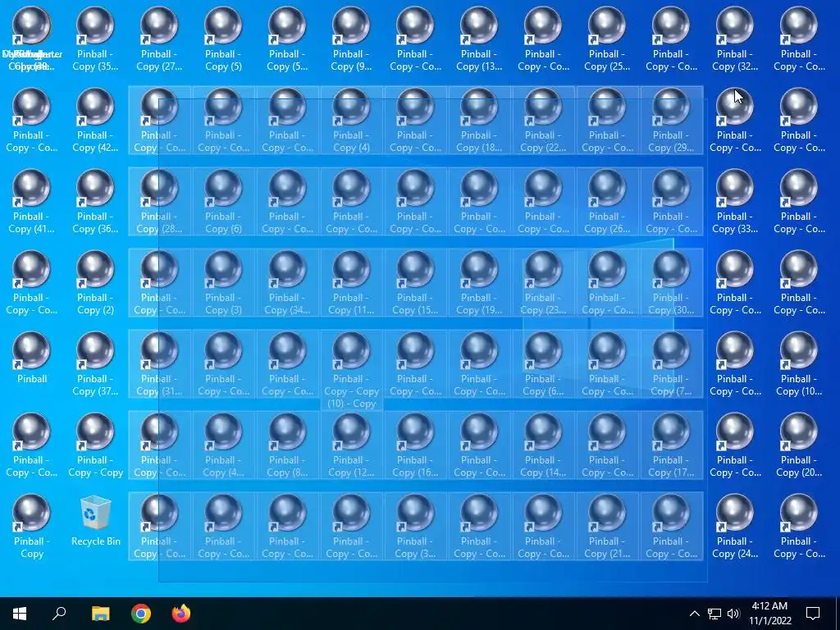
Task: Select the 'Pinball - Copy (8...' shortcut
Action: 287,445
